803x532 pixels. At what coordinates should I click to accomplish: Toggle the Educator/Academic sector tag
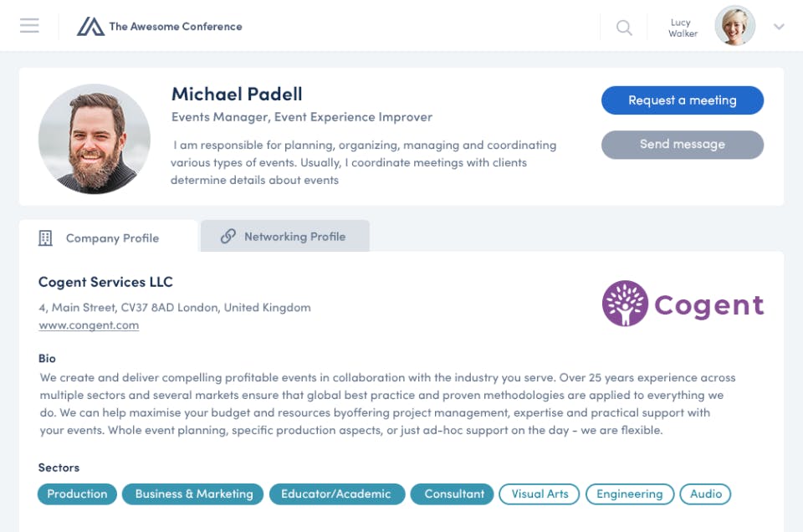[x=336, y=494]
